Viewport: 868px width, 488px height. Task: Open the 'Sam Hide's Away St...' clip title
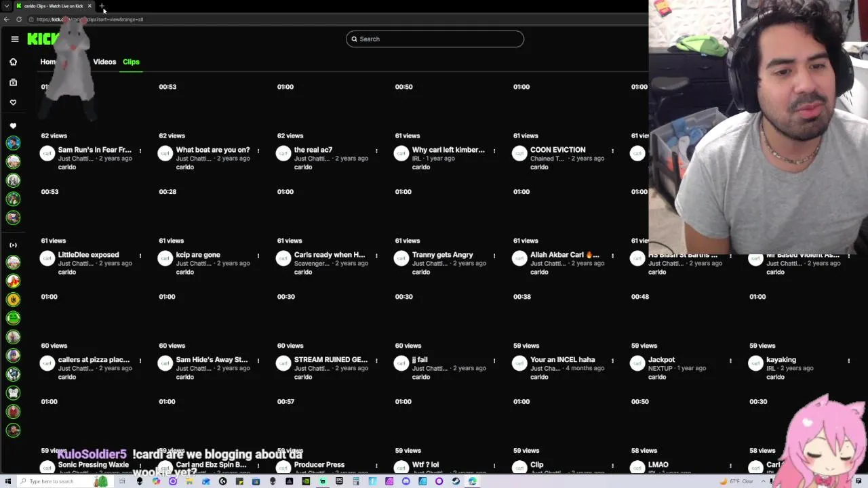point(212,360)
